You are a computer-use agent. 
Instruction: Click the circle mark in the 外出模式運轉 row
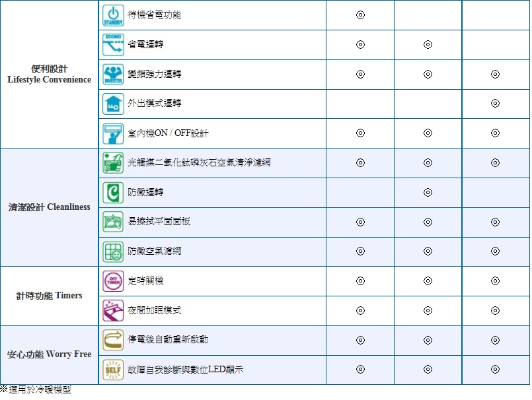pyautogui.click(x=495, y=104)
